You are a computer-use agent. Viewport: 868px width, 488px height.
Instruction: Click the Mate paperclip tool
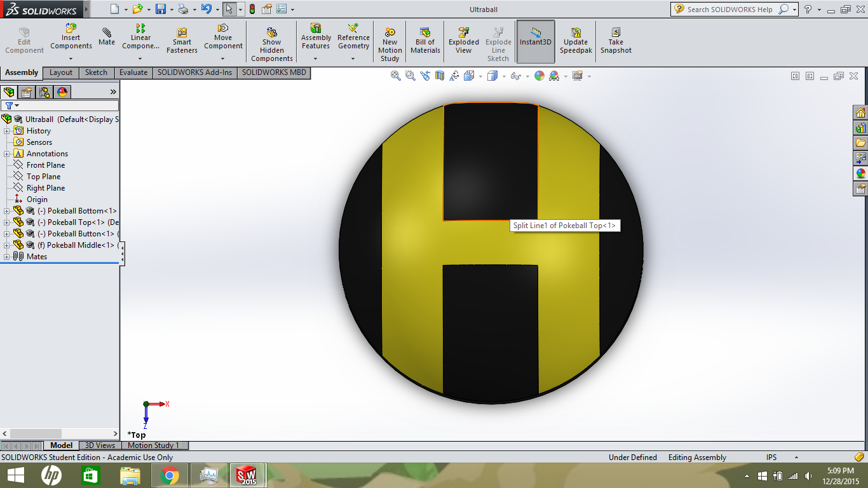coord(107,37)
